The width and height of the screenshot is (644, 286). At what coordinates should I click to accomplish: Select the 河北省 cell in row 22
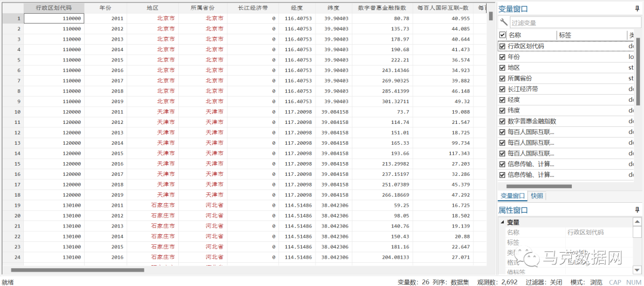pos(203,237)
